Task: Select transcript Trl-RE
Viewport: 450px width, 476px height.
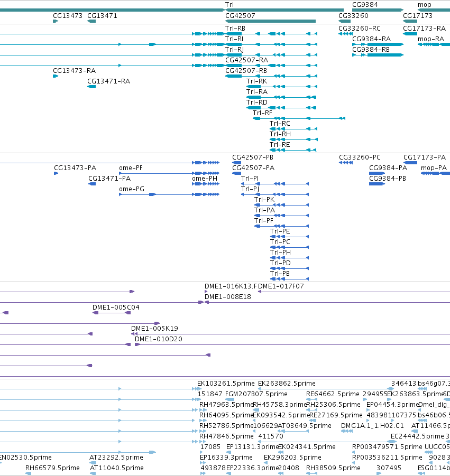Action: pyautogui.click(x=280, y=145)
